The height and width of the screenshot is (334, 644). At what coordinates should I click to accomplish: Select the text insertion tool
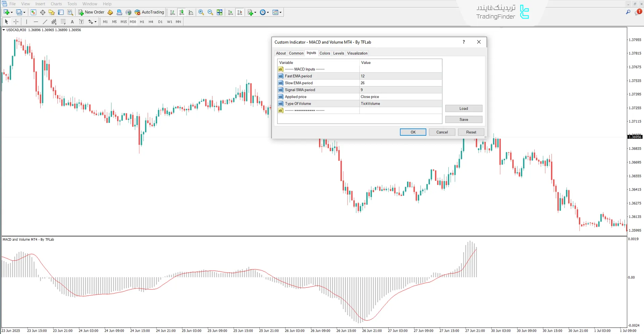click(x=72, y=21)
